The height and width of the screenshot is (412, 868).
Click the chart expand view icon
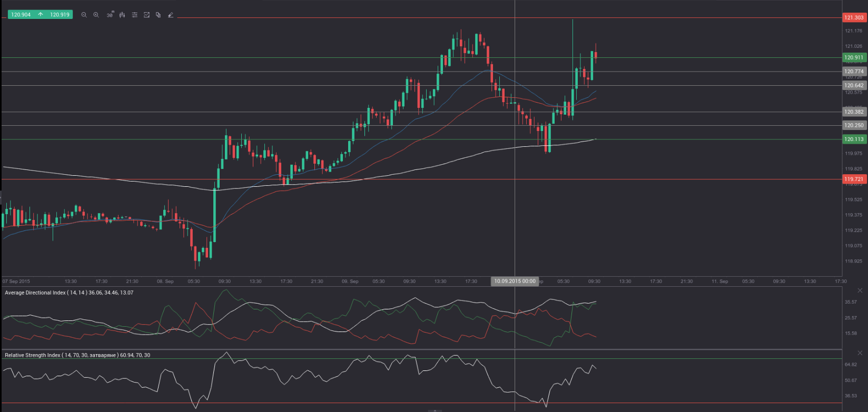click(147, 15)
